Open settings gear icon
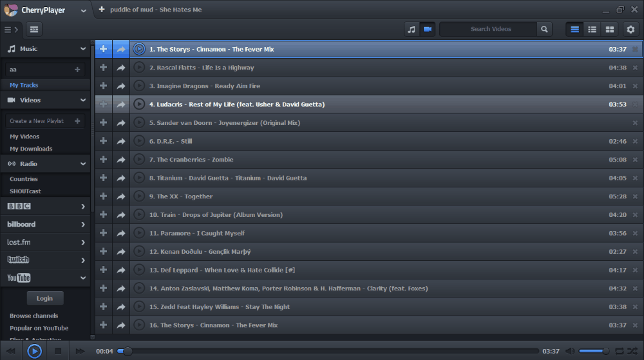 (x=630, y=29)
